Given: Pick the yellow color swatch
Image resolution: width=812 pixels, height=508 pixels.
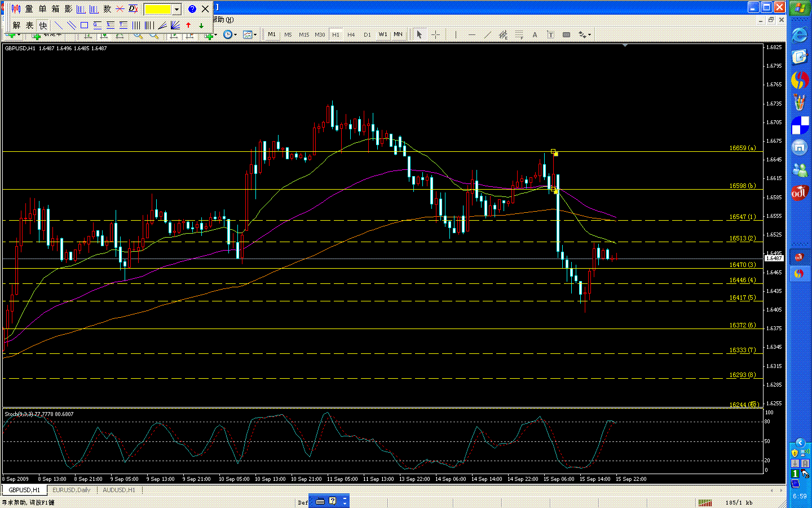Looking at the screenshot, I should (158, 9).
